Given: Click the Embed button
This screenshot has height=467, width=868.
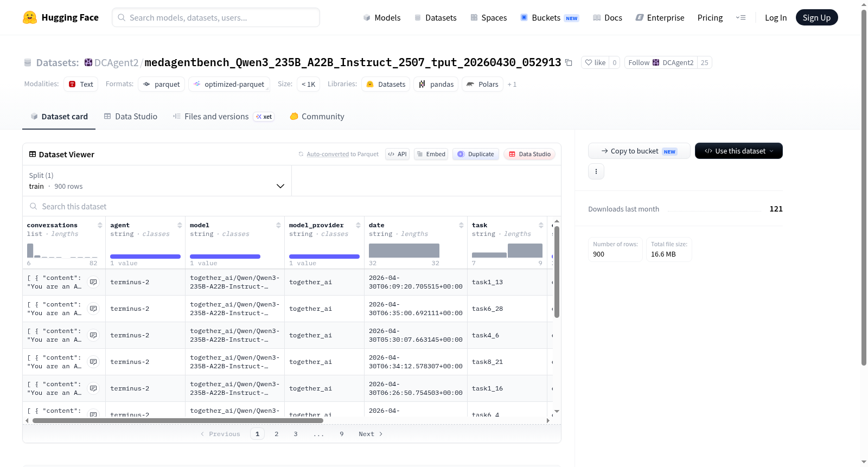Looking at the screenshot, I should coord(431,154).
